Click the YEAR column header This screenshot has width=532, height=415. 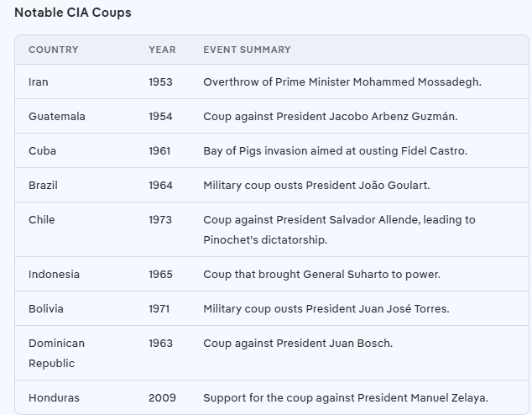pyautogui.click(x=162, y=50)
